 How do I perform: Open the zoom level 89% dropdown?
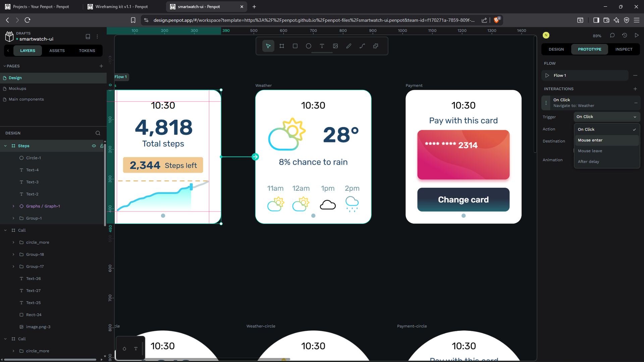pyautogui.click(x=597, y=36)
